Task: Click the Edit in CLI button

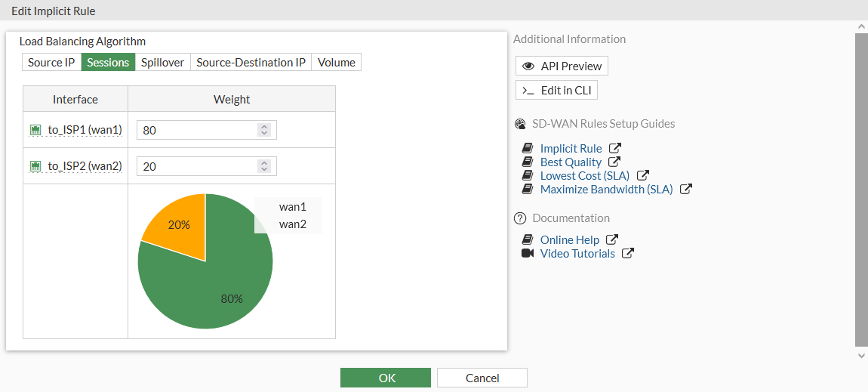Action: click(557, 91)
